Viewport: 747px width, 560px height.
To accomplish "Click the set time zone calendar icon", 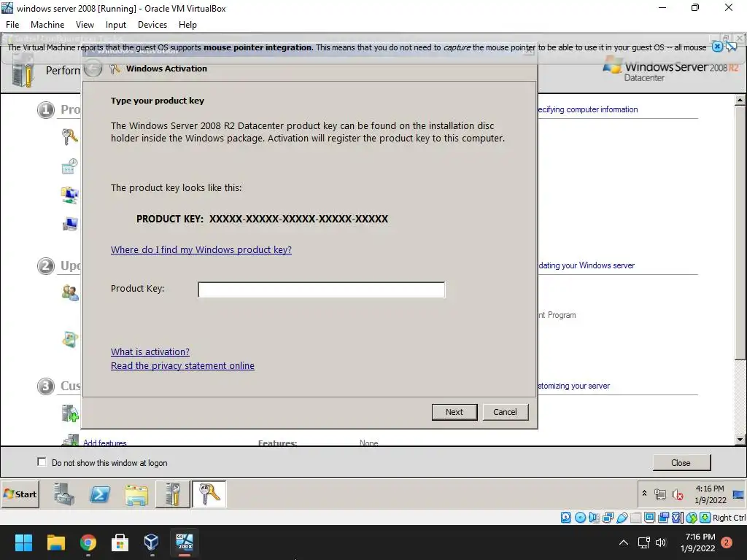I will [x=69, y=166].
